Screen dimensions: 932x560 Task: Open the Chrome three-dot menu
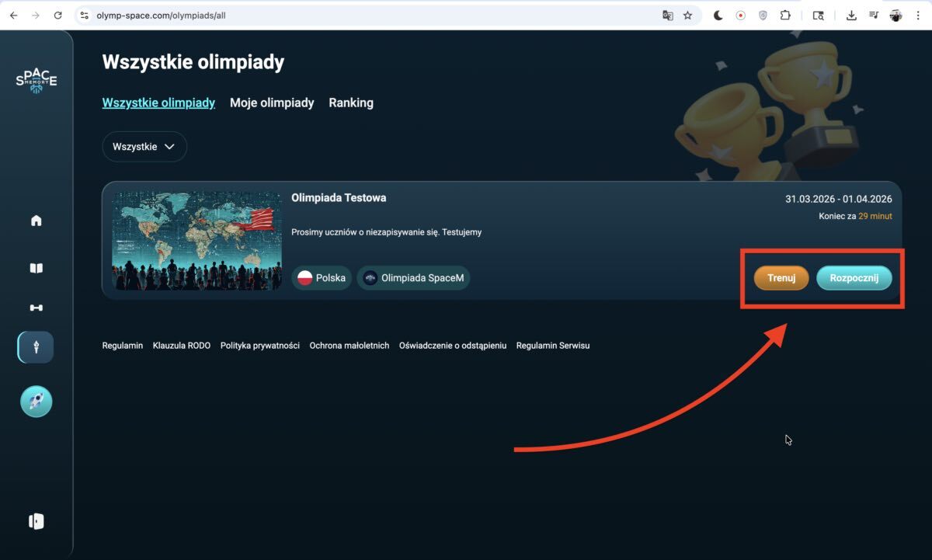918,16
